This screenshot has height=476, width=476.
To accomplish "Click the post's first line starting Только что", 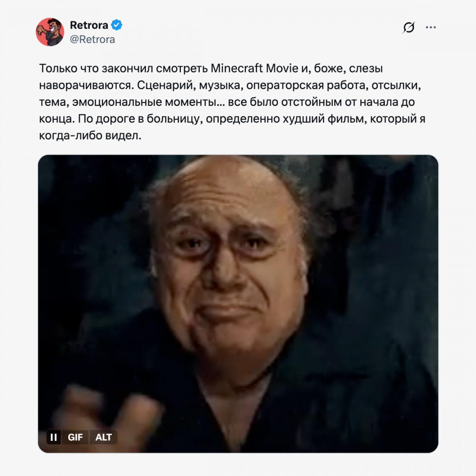I will click(x=211, y=69).
